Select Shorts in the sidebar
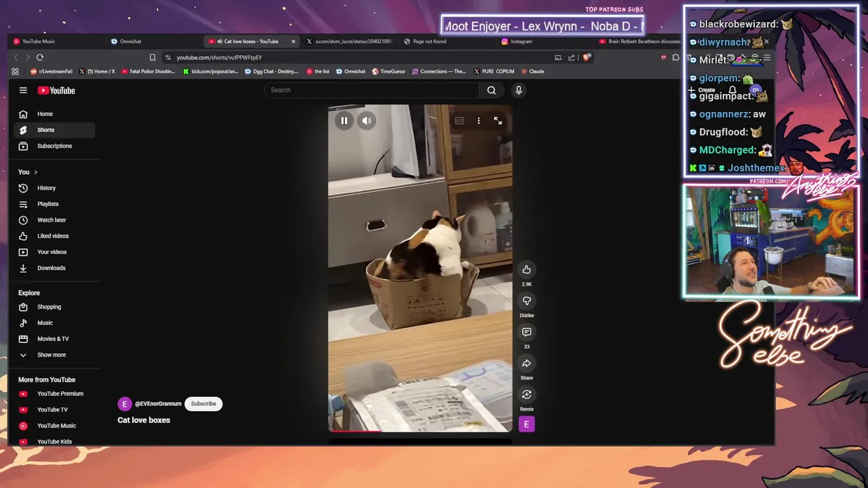Screen dimensions: 868x488 coord(54,129)
